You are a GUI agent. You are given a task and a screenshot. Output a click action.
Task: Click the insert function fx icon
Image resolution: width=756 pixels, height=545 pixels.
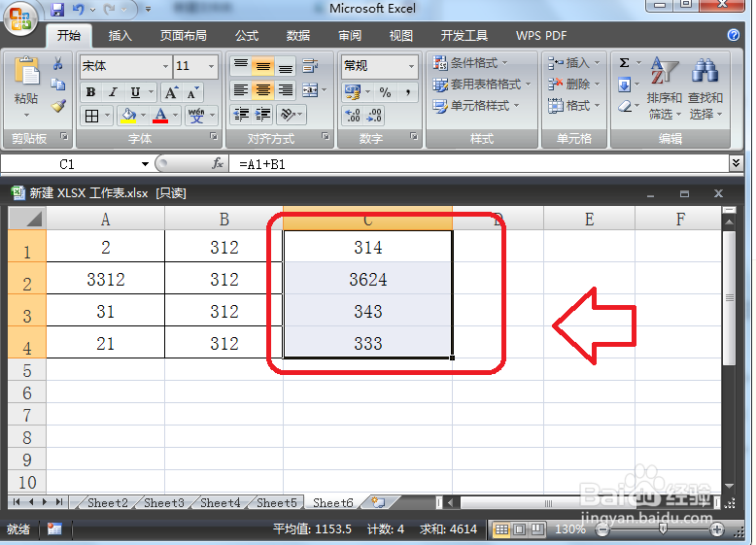(218, 164)
